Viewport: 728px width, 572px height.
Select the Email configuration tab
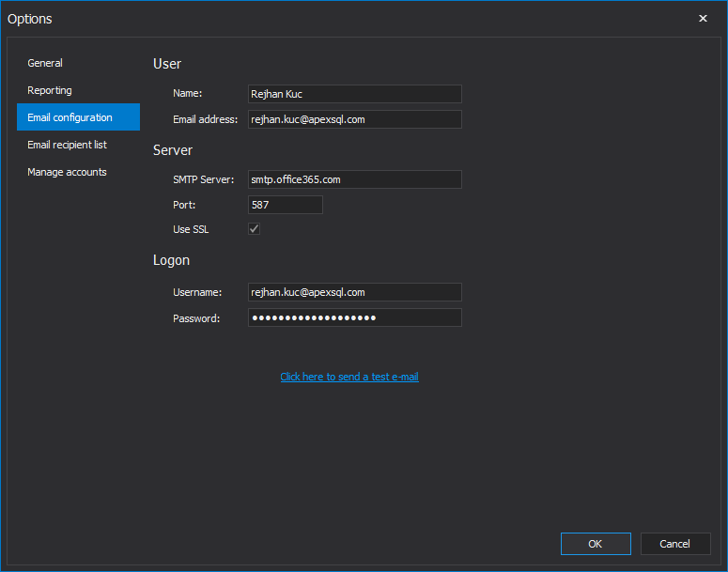coord(78,117)
